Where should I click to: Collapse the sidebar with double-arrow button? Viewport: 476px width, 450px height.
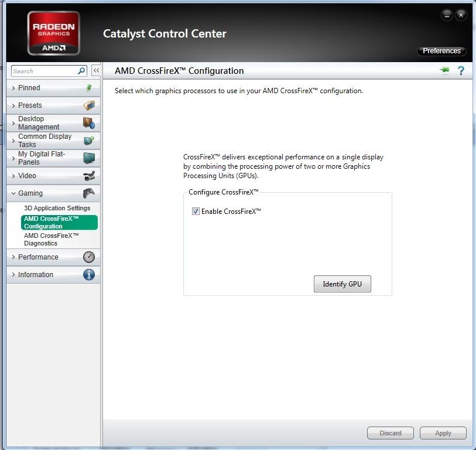pyautogui.click(x=96, y=70)
